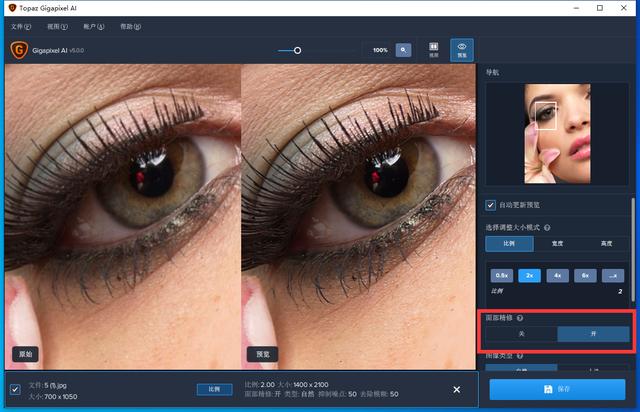Image resolution: width=640 pixels, height=412 pixels.
Task: Click help icon beside image type label
Action: 521,354
